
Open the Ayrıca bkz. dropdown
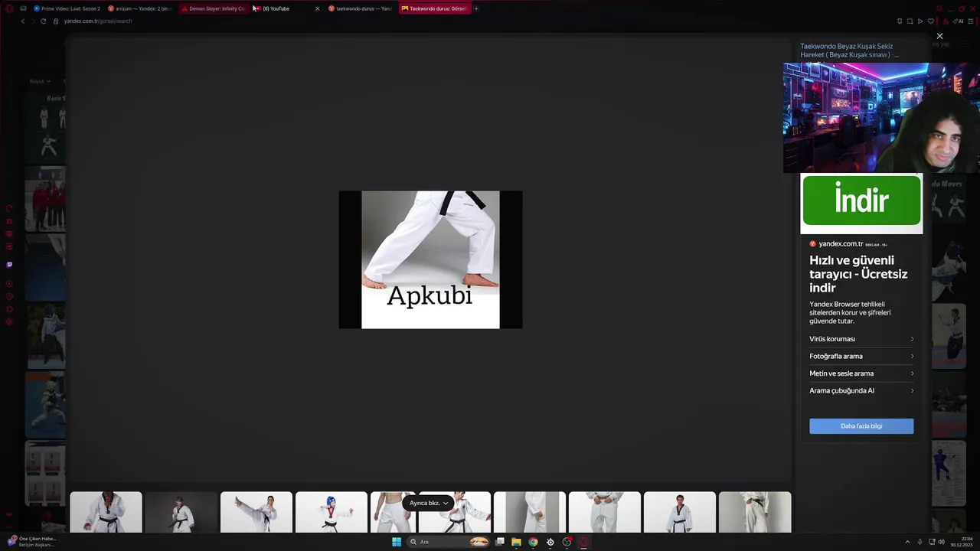[428, 503]
